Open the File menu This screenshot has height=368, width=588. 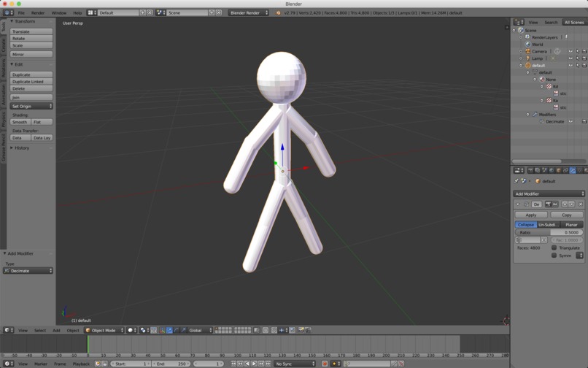[x=21, y=12]
